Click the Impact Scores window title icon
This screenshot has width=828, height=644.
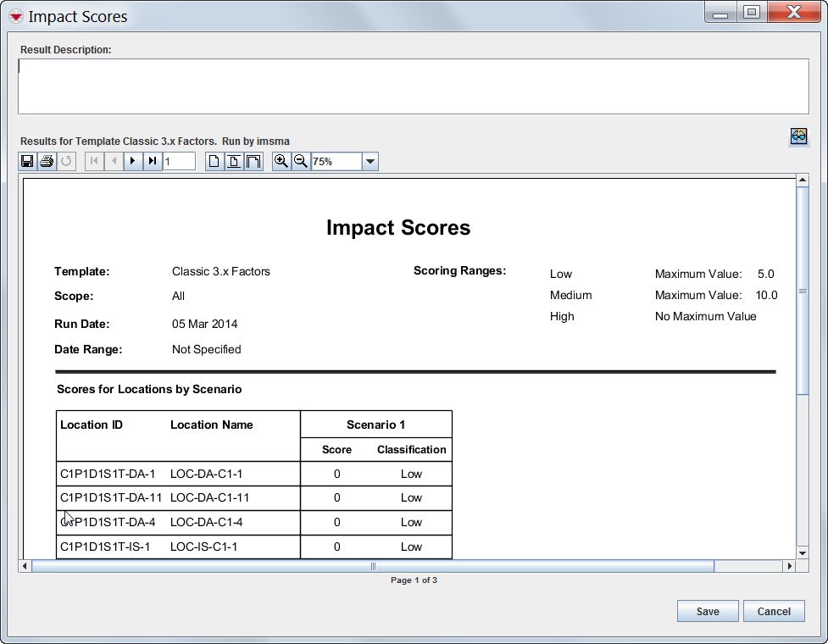[x=15, y=16]
